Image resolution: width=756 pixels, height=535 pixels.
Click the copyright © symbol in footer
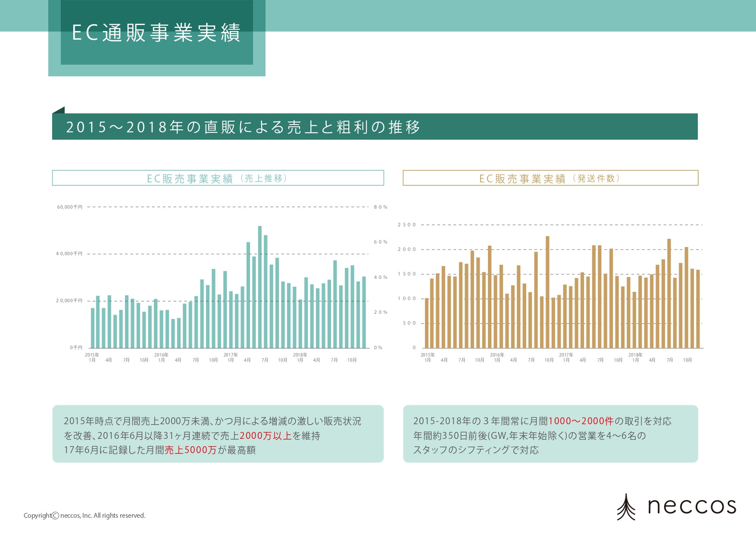[55, 516]
